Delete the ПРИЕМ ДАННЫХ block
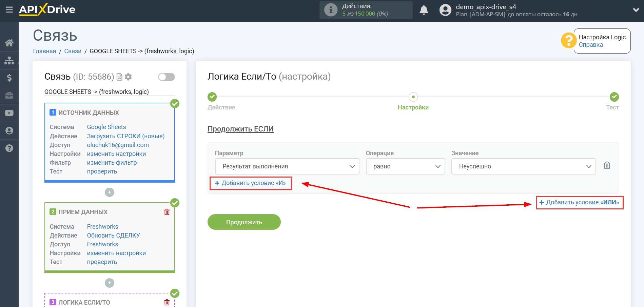Viewport: 644px width, 307px height. (x=167, y=212)
